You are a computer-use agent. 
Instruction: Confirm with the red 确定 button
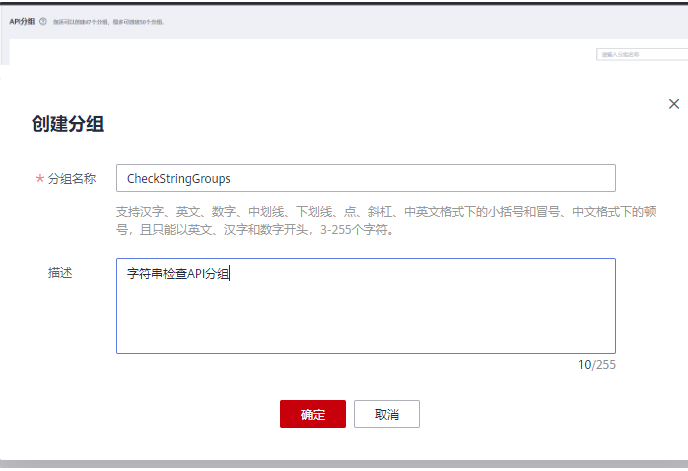(313, 414)
